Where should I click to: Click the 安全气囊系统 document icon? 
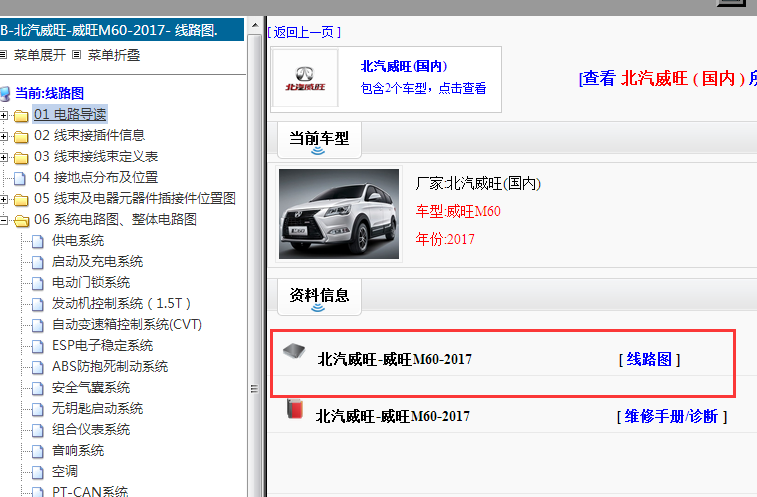(x=38, y=388)
